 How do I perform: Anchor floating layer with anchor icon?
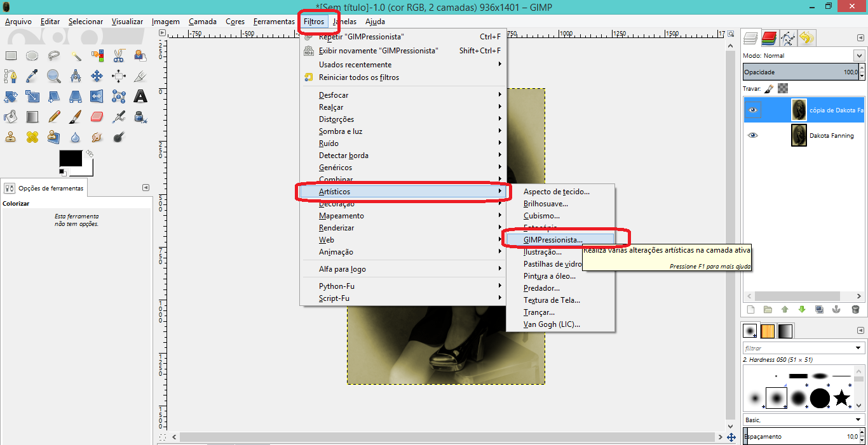tap(836, 310)
